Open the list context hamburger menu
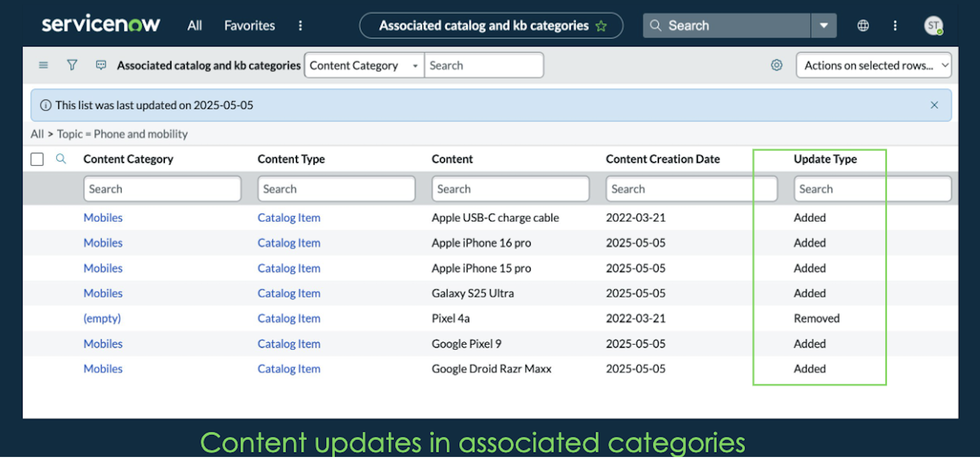The width and height of the screenshot is (980, 458). tap(44, 65)
